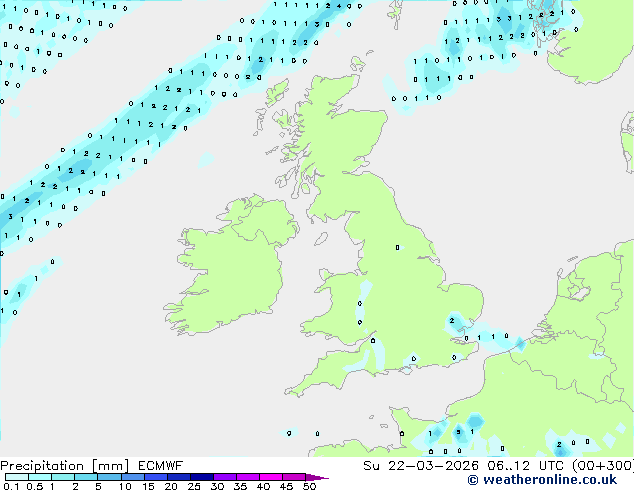Screen dimensions: 634x490
Task: Pick the 1–2 mm legend color segment
Action: click(63, 477)
